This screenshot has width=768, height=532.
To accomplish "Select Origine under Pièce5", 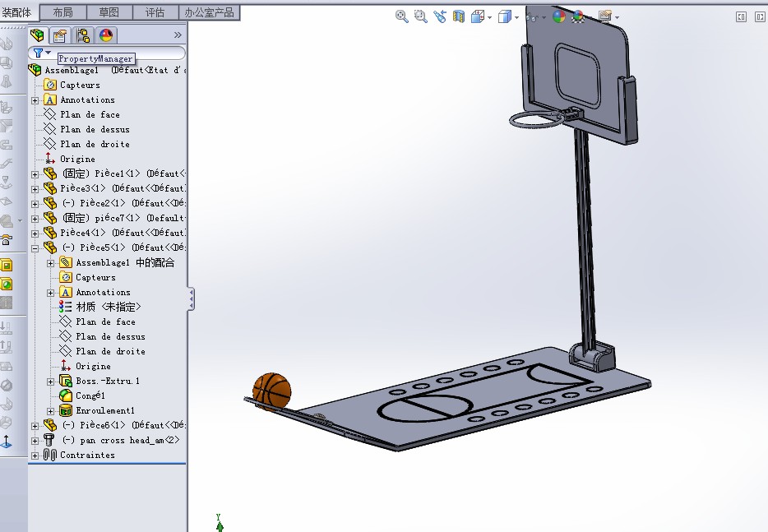I will point(86,366).
